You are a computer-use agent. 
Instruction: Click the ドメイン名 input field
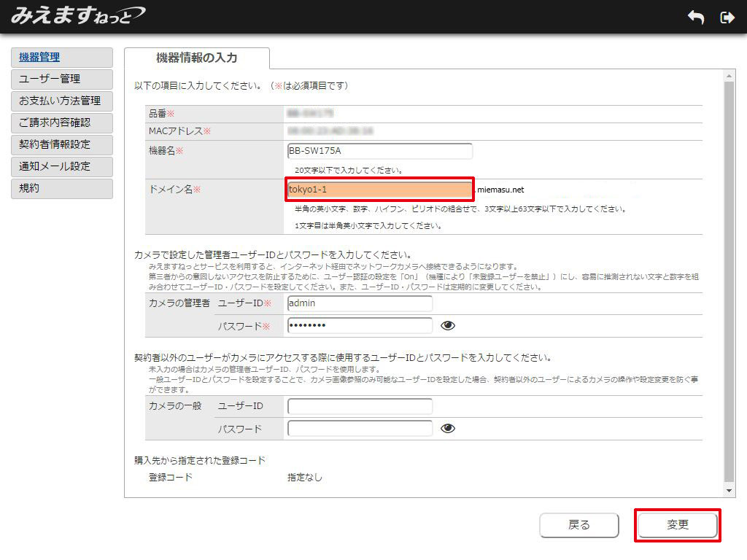380,190
